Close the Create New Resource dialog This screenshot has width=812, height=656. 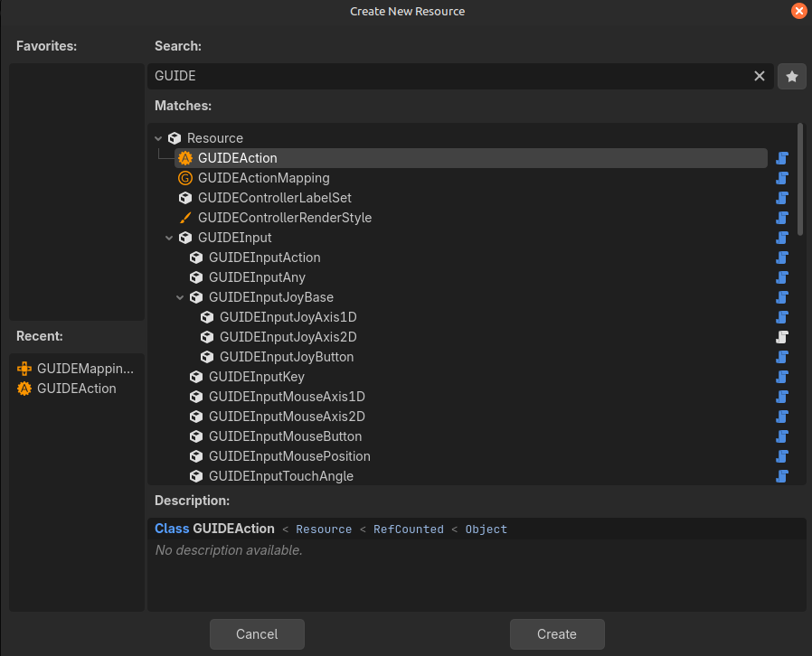pos(799,11)
